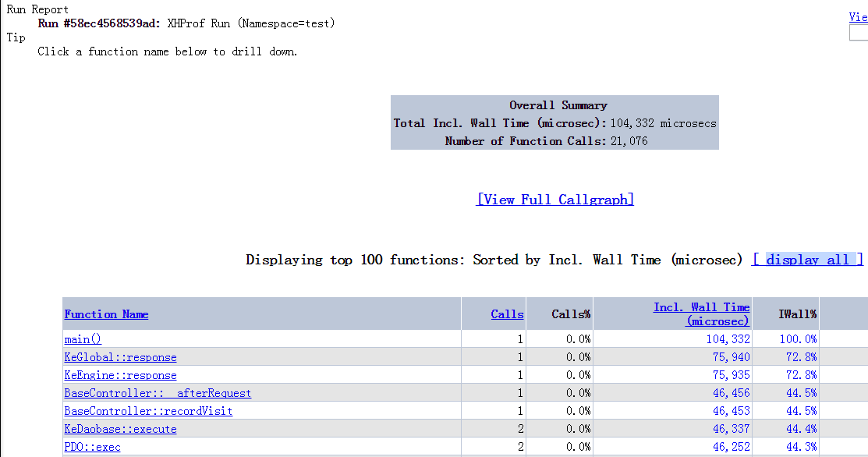Select the Calls% column header
Screen dimensions: 868x457
[x=571, y=314]
